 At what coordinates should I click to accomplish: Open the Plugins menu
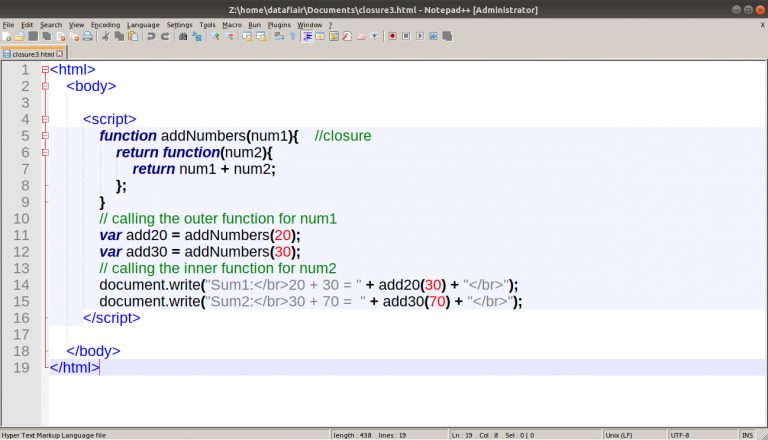point(279,24)
